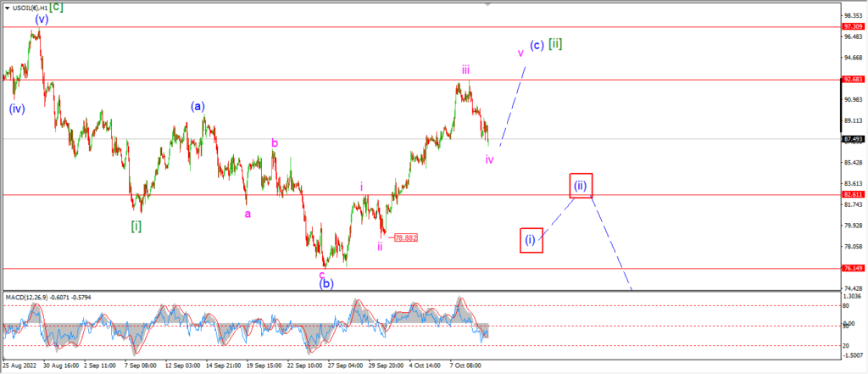
Task: Click the 78.882 price marker label
Action: (x=406, y=237)
